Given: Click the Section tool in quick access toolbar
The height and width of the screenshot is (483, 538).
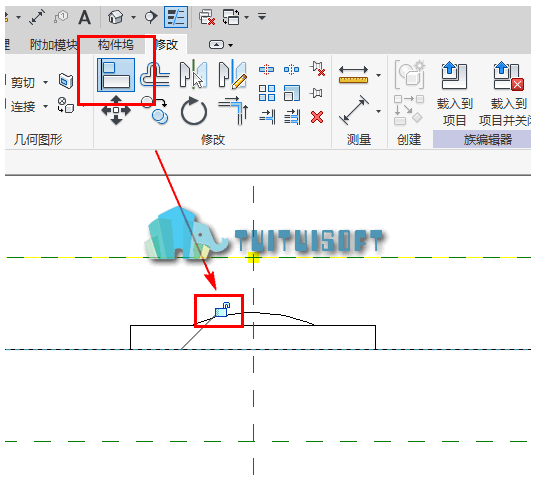Looking at the screenshot, I should tap(150, 17).
